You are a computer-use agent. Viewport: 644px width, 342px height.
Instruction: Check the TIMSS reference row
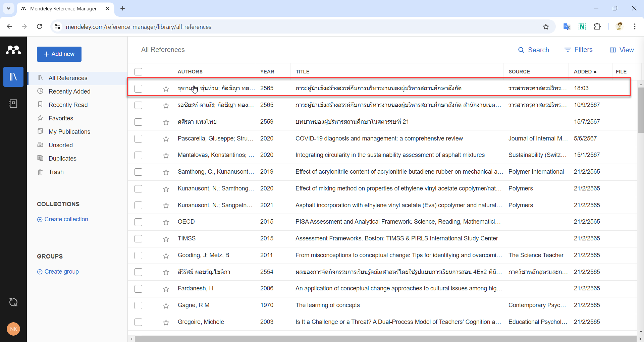[138, 239]
